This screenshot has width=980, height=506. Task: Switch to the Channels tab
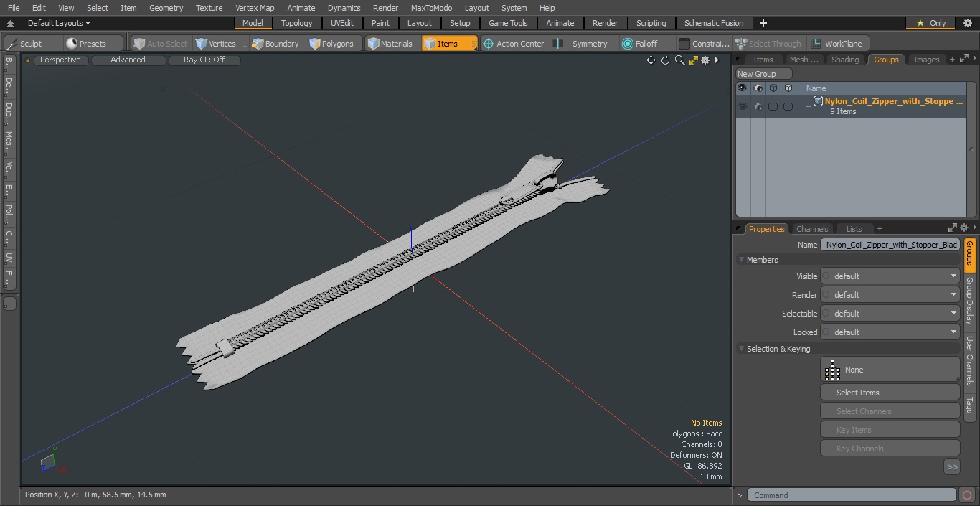(812, 229)
